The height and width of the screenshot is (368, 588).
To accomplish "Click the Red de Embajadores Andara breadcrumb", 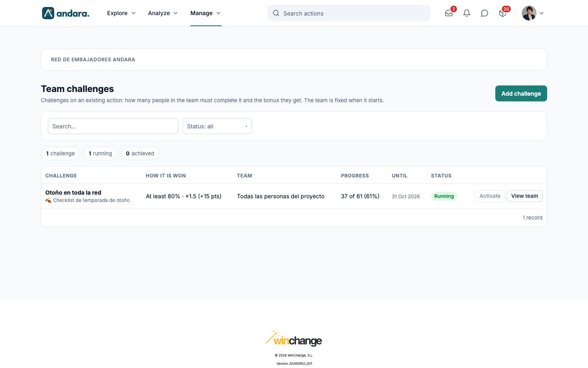I will click(93, 60).
